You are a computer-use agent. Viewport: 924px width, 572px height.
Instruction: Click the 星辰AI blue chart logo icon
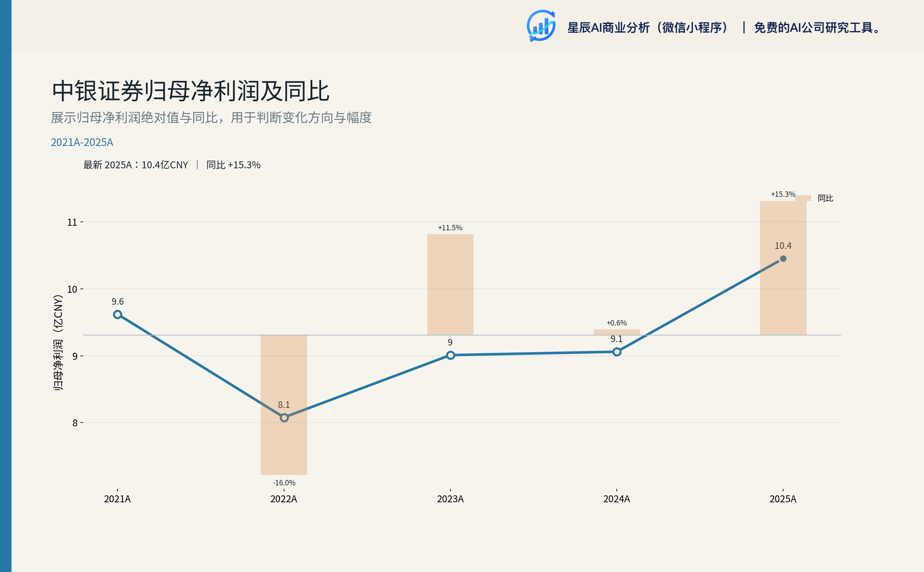click(x=541, y=26)
